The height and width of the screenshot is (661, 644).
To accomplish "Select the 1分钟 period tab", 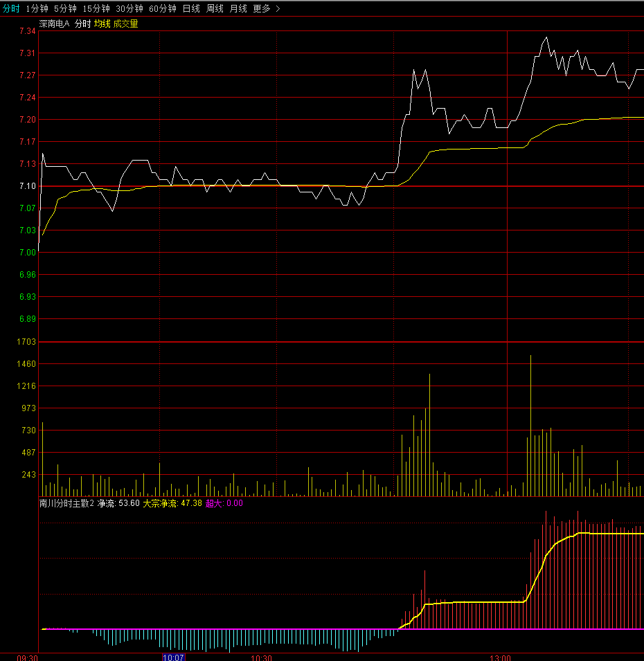I will [x=37, y=8].
